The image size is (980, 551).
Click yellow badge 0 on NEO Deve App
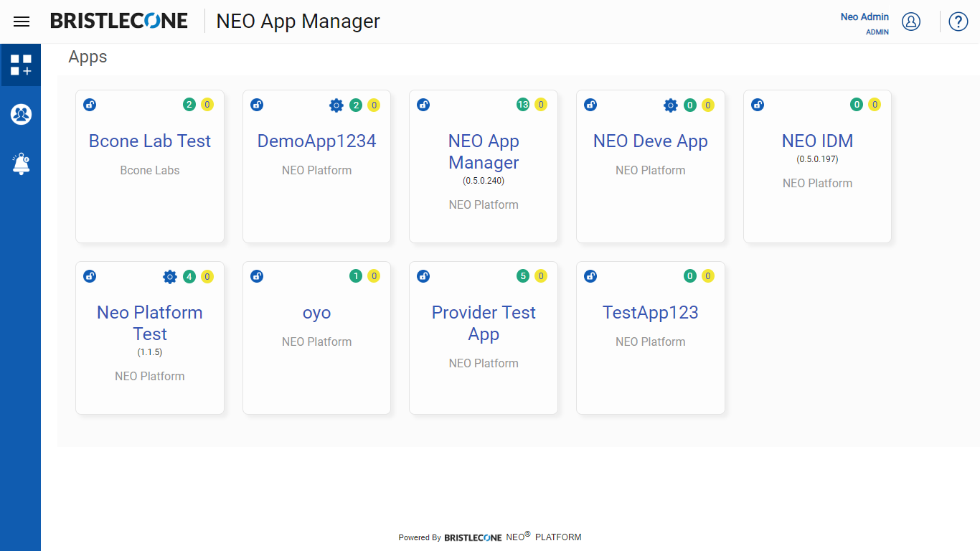click(708, 105)
